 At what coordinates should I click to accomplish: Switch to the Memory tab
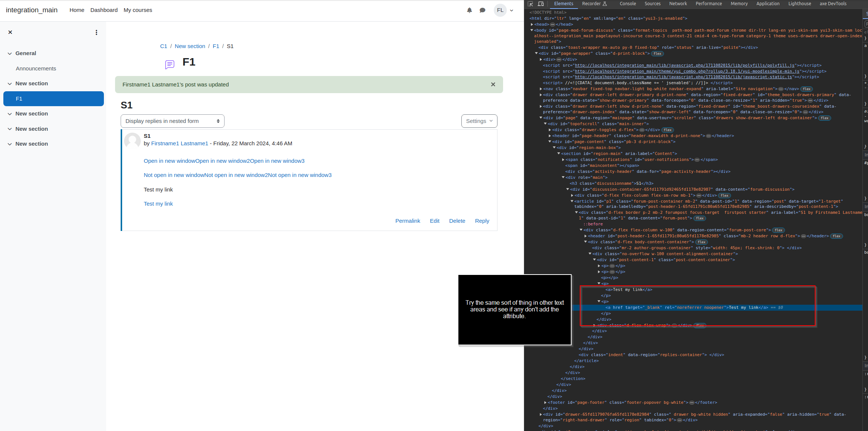click(x=739, y=4)
